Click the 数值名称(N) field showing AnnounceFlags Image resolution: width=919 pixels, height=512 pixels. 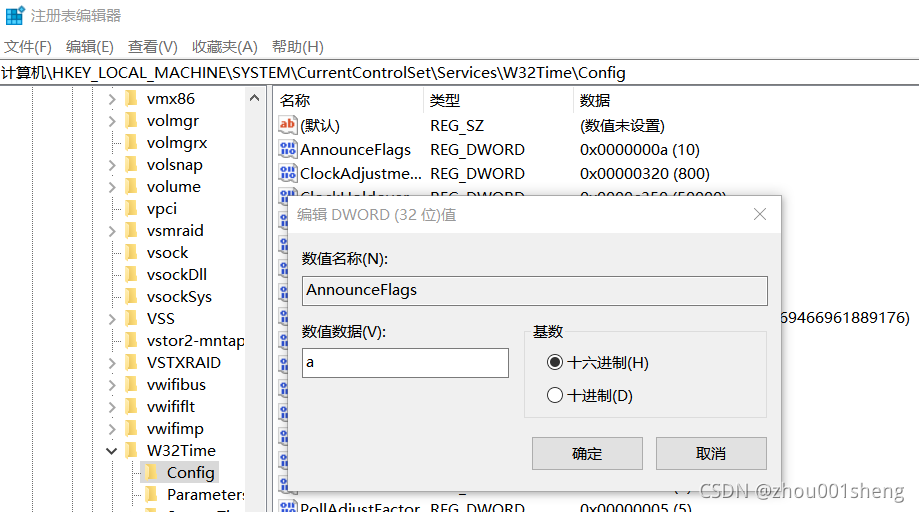[x=535, y=291]
